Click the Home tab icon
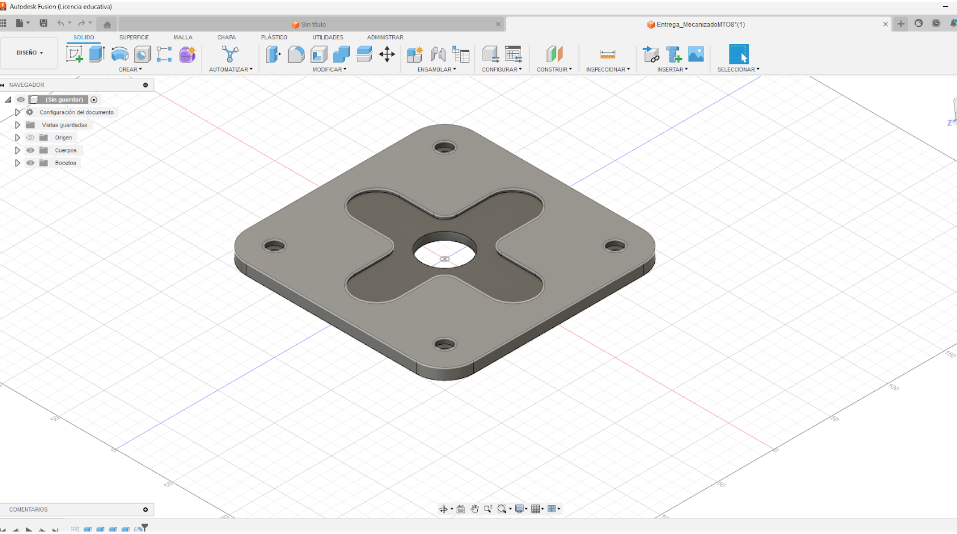Screen dimensions: 957x534 pos(107,24)
